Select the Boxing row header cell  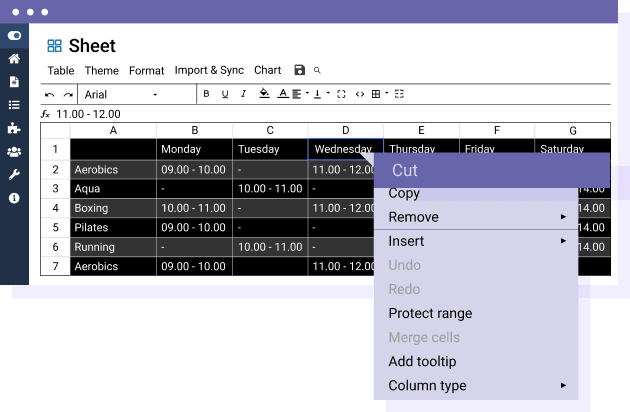[113, 208]
